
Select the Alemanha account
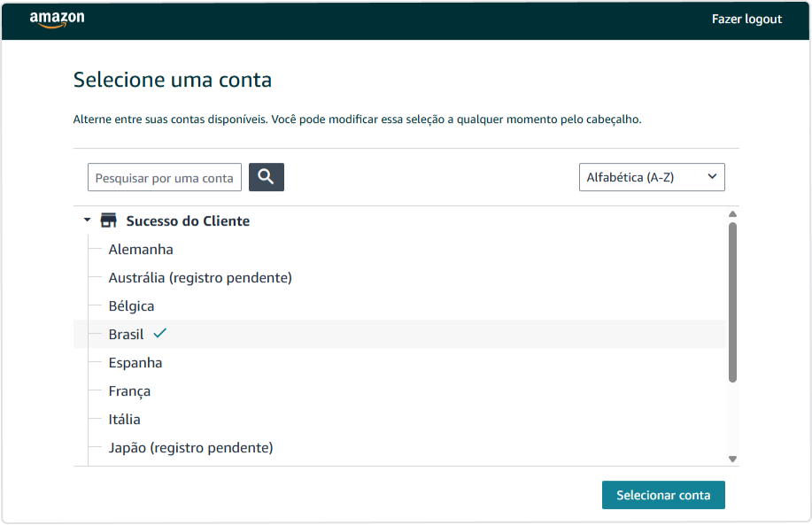(141, 249)
